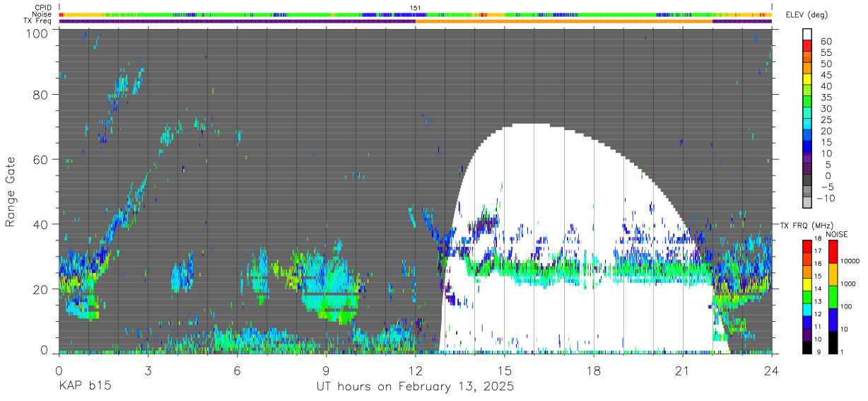Viewport: 868px width, 401px height.
Task: Click the 1 label on the NOISE scale
Action: tap(843, 351)
